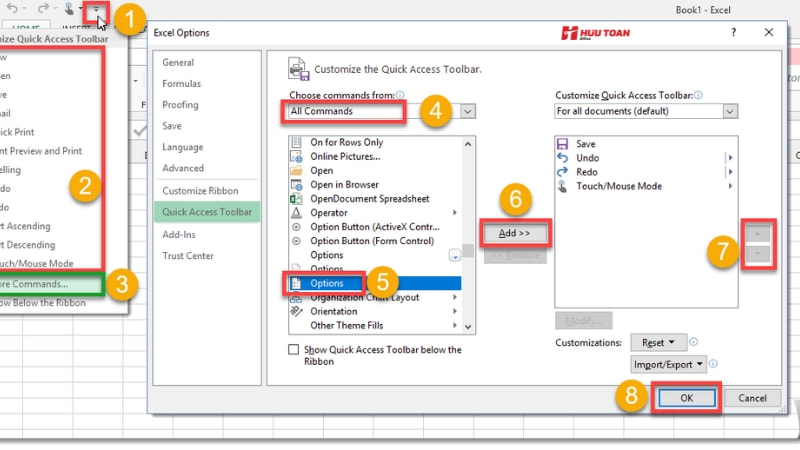This screenshot has width=800, height=450.
Task: Select the Orientation command icon
Action: tap(296, 311)
